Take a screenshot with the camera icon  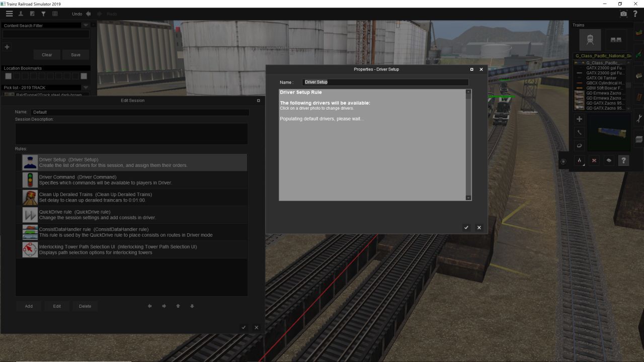(624, 14)
